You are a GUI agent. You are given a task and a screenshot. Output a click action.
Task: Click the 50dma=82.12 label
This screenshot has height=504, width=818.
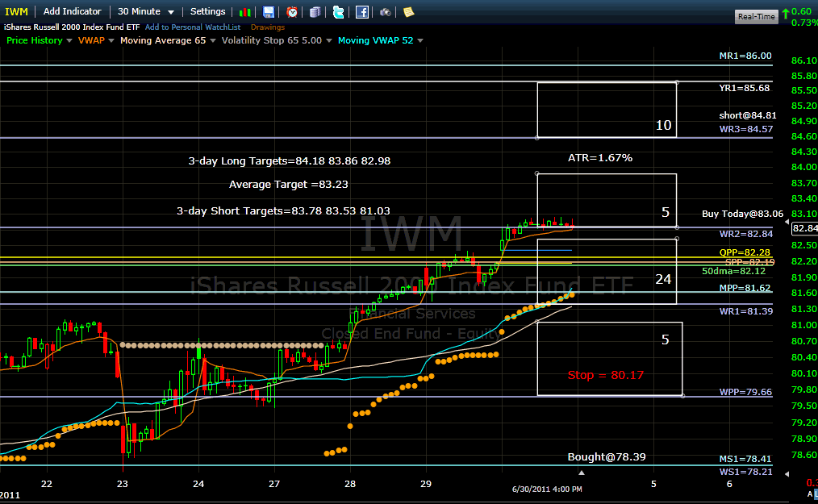(x=733, y=271)
